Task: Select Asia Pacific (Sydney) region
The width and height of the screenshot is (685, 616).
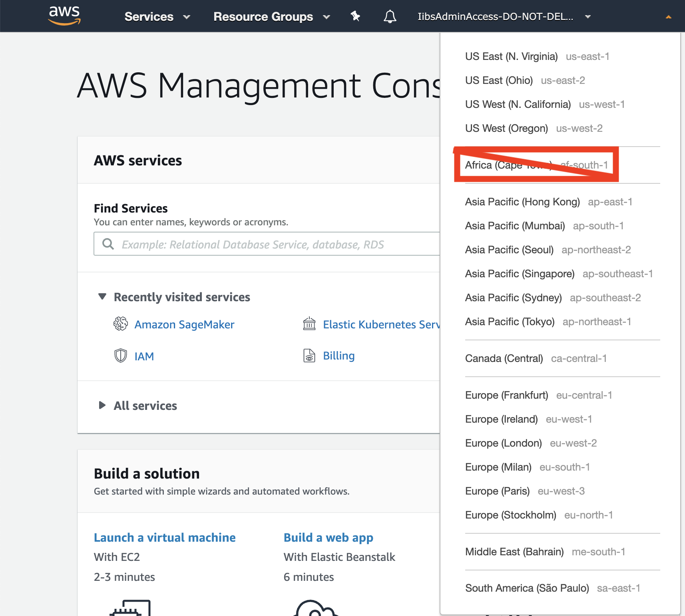Action: (x=553, y=298)
